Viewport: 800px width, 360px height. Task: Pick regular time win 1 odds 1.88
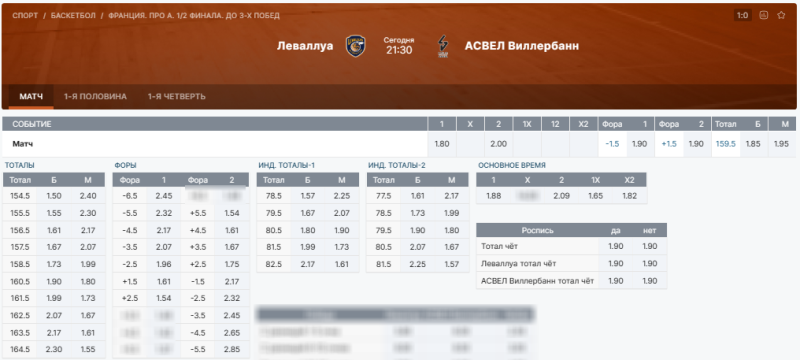click(x=493, y=196)
